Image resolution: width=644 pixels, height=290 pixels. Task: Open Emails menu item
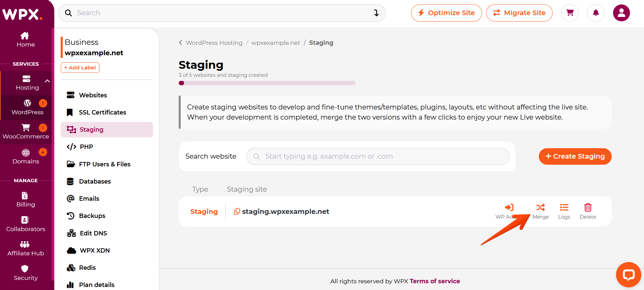107,199
